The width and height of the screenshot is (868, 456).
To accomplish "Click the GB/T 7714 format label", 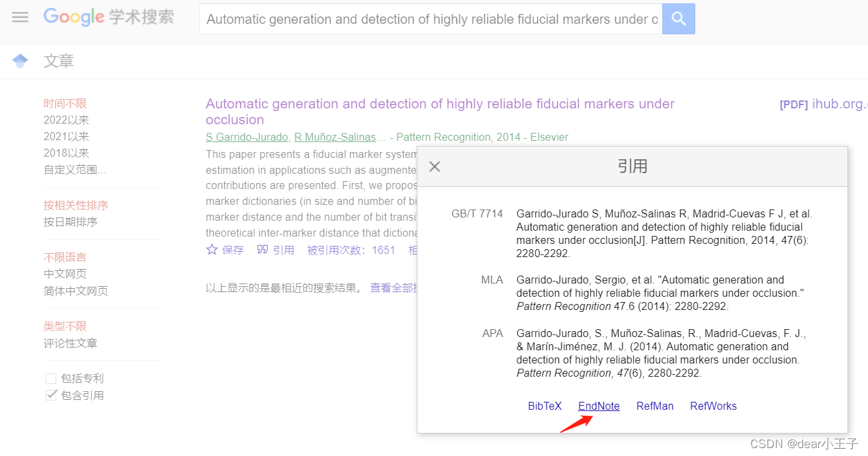I will pyautogui.click(x=477, y=214).
